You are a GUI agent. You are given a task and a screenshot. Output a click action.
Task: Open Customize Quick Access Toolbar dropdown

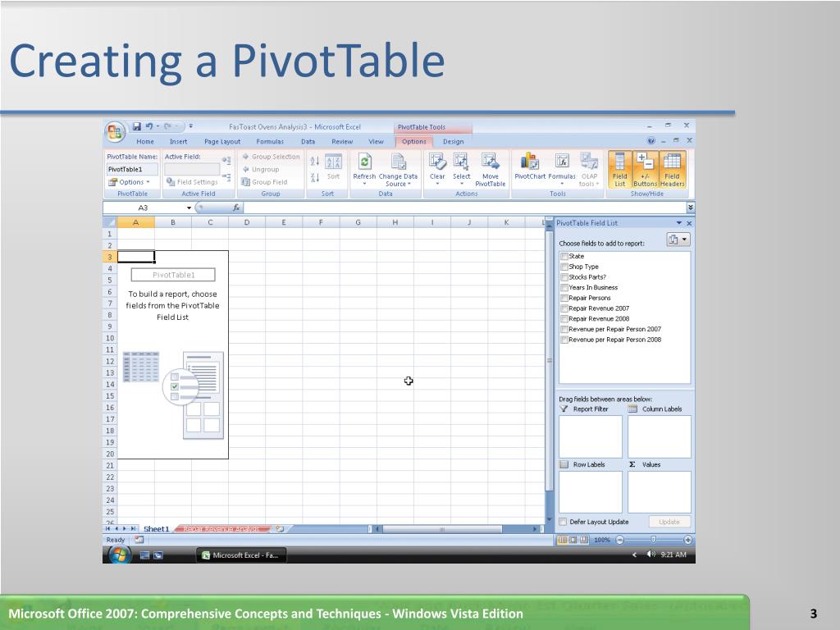coord(190,126)
